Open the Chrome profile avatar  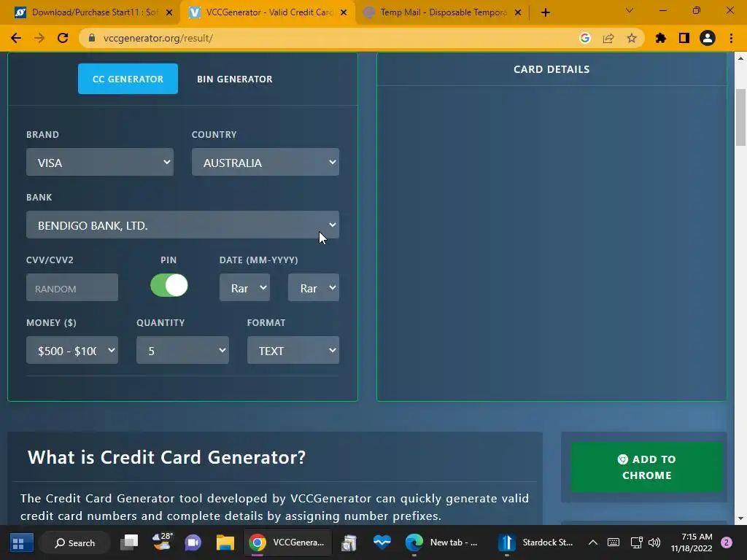coord(708,38)
